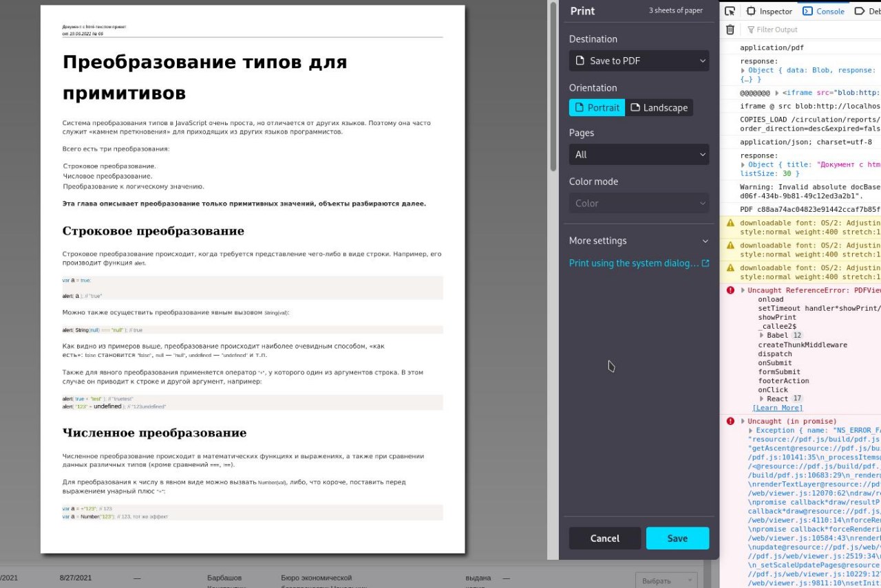
Task: Click the Выбрать dropdown in background page
Action: 666,580
